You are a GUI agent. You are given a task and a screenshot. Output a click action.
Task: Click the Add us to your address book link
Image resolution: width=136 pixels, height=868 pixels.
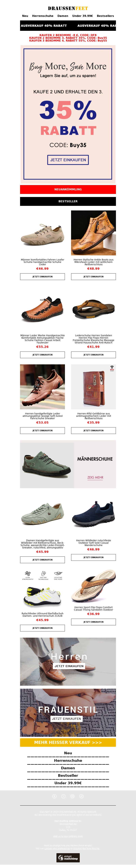(68, 836)
